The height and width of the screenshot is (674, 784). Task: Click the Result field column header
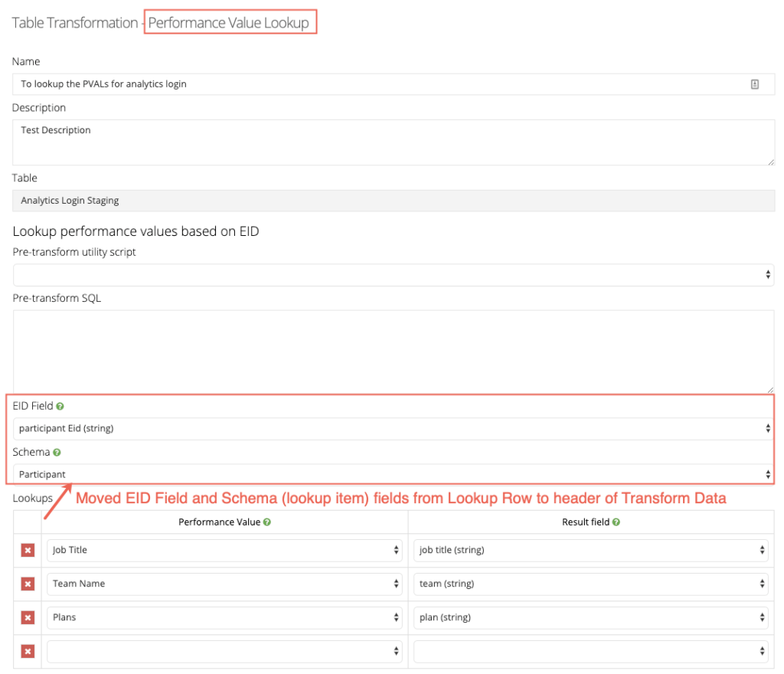tap(586, 522)
